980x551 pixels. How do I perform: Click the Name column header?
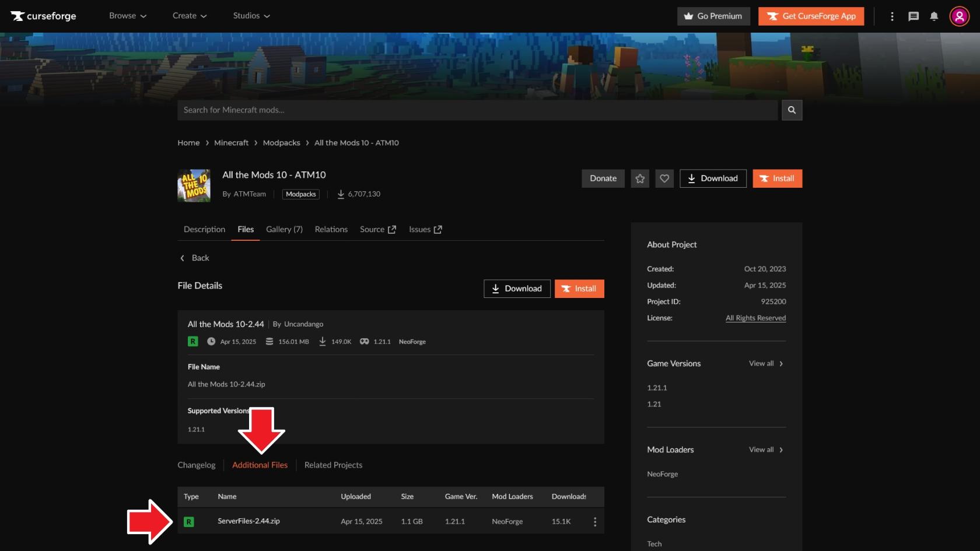pos(227,497)
